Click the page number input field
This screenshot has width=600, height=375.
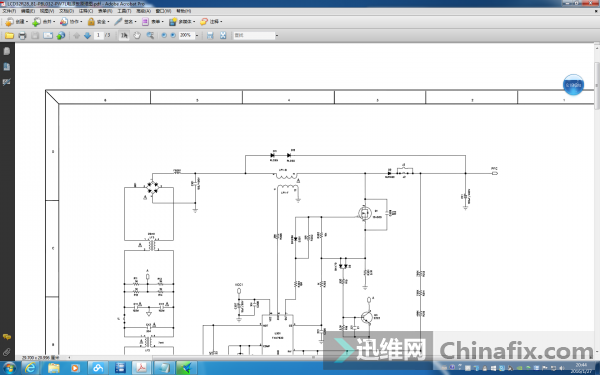pyautogui.click(x=99, y=35)
